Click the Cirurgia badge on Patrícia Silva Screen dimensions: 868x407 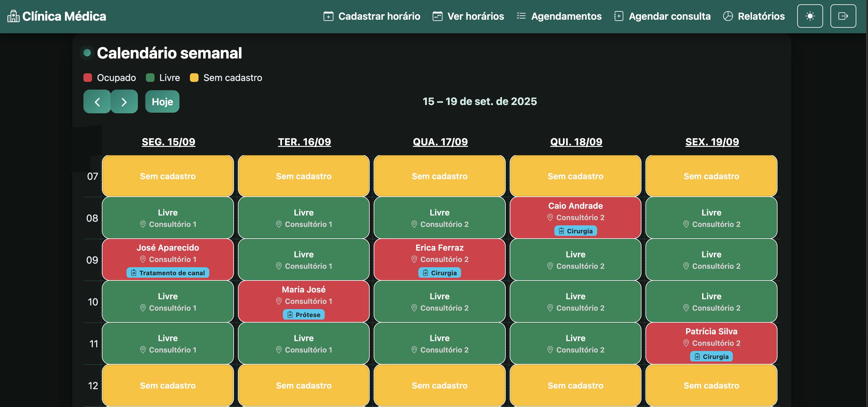[x=711, y=357]
